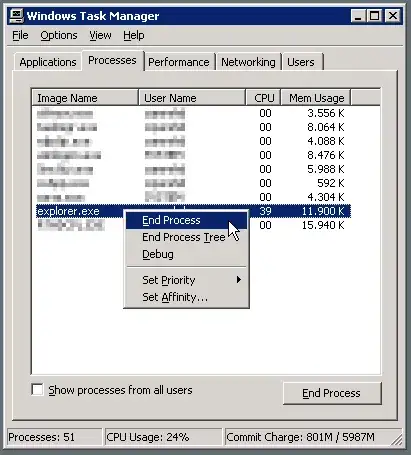Image resolution: width=411 pixels, height=455 pixels.
Task: Maximize the Task Manager window
Action: [375, 16]
